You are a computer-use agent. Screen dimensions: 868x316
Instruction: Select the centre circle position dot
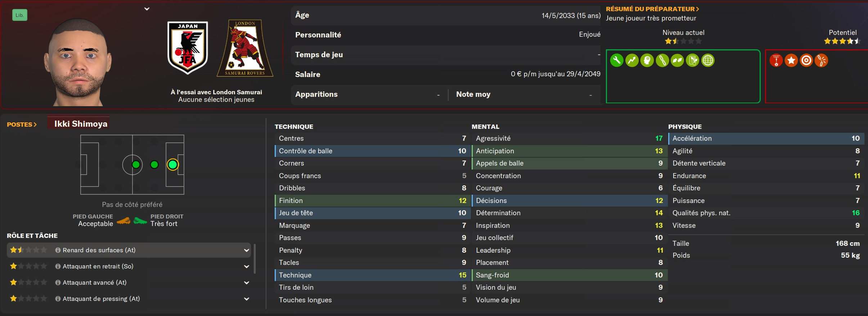[x=136, y=164]
